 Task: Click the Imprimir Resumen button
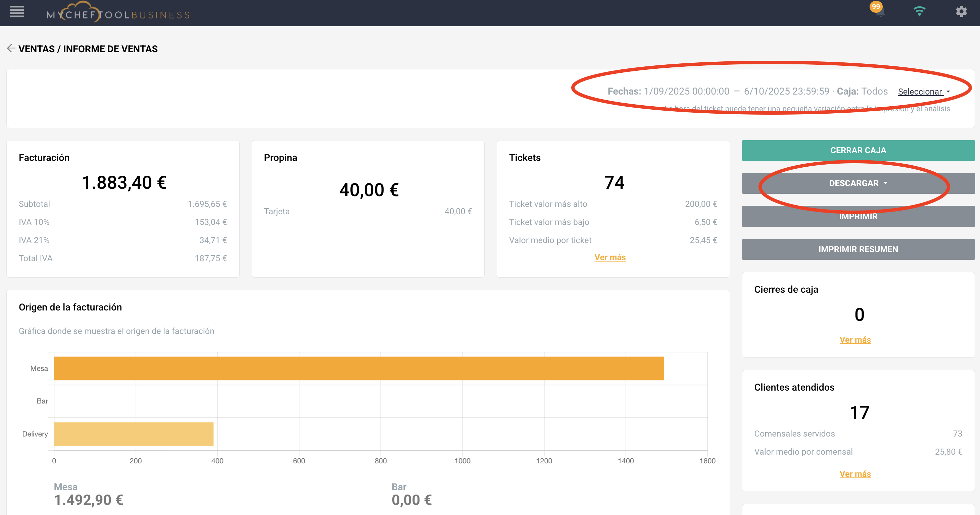(857, 249)
